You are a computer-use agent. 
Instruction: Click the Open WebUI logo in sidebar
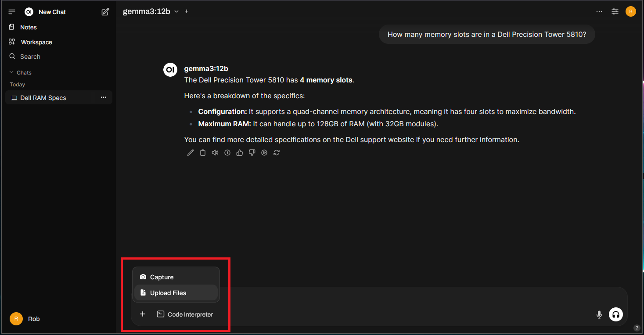click(x=29, y=12)
